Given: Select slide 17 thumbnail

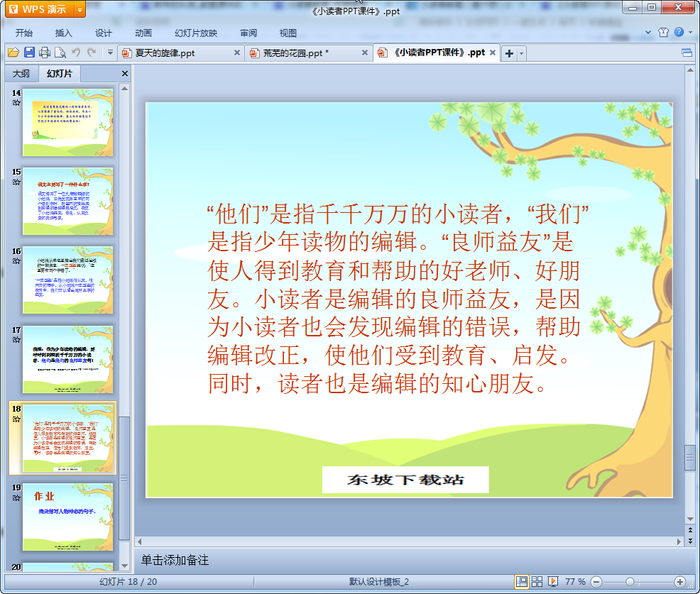Looking at the screenshot, I should pyautogui.click(x=68, y=359).
